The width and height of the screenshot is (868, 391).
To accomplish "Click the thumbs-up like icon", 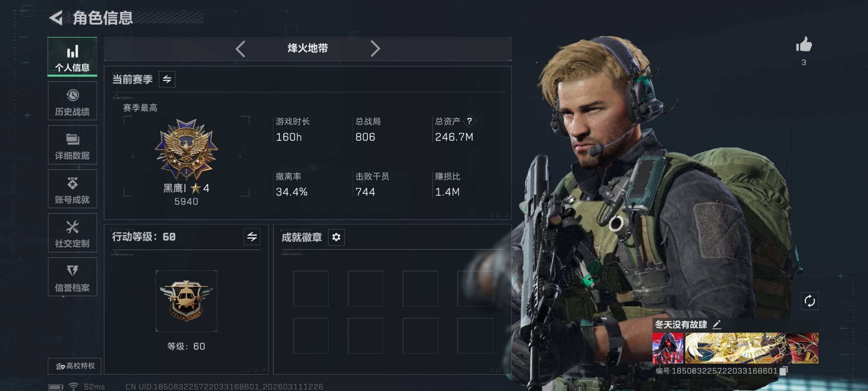I will [804, 44].
